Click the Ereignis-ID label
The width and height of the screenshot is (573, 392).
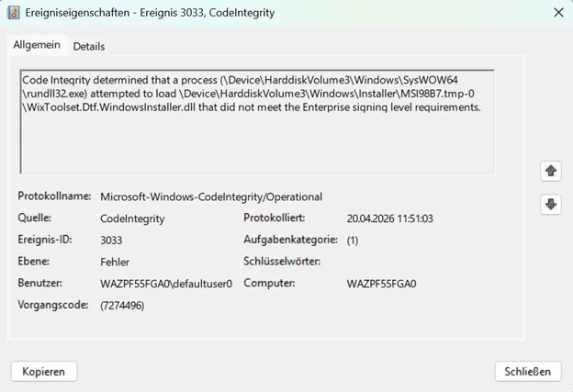(x=45, y=240)
